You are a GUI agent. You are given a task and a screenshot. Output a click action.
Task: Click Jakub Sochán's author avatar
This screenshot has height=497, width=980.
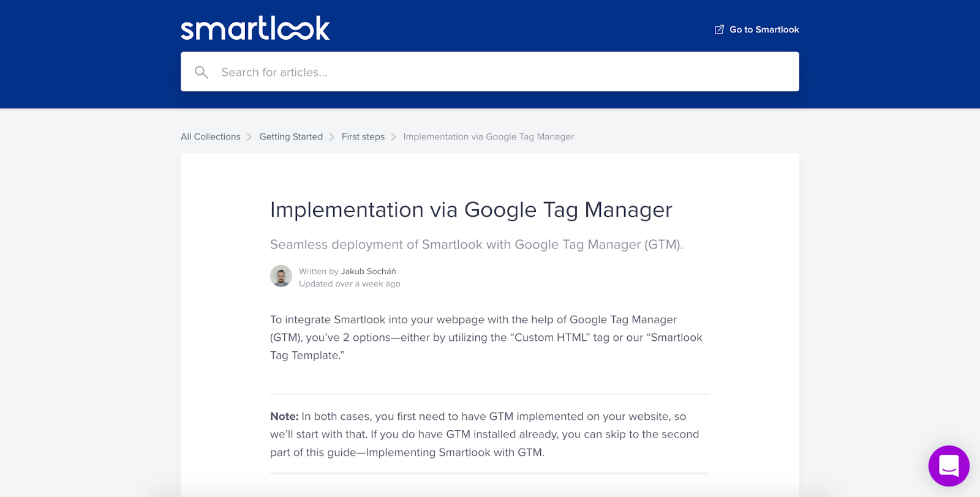click(281, 276)
